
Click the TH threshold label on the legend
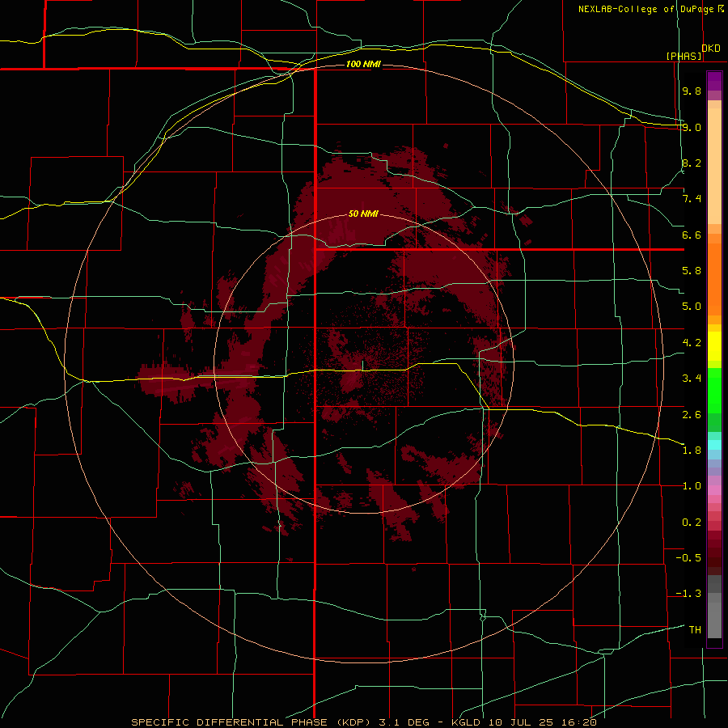695,630
